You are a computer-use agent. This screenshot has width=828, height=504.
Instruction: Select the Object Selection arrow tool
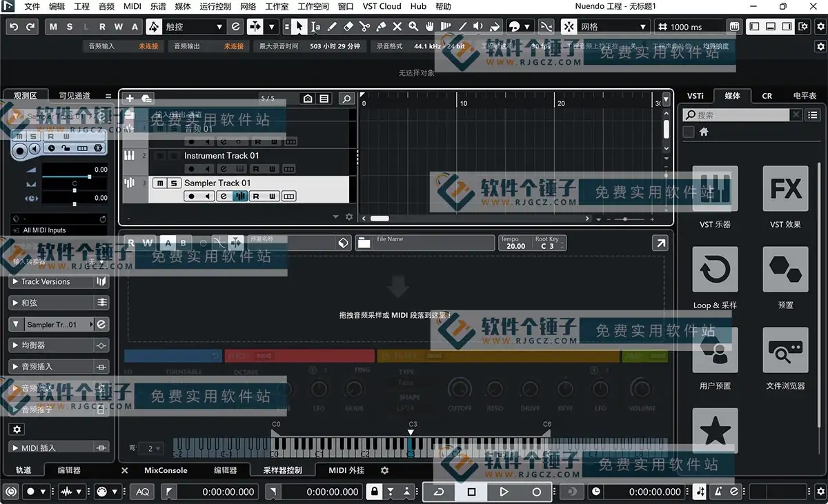point(299,27)
